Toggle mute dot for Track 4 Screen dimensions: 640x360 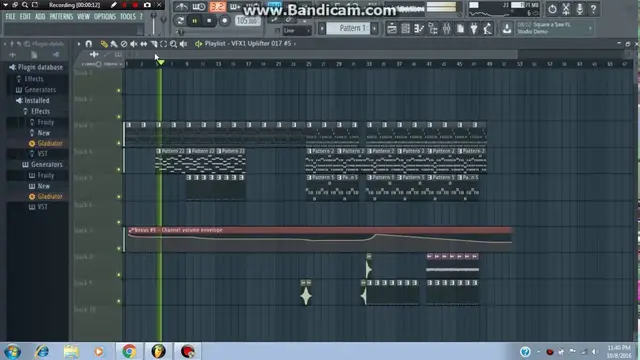click(119, 169)
